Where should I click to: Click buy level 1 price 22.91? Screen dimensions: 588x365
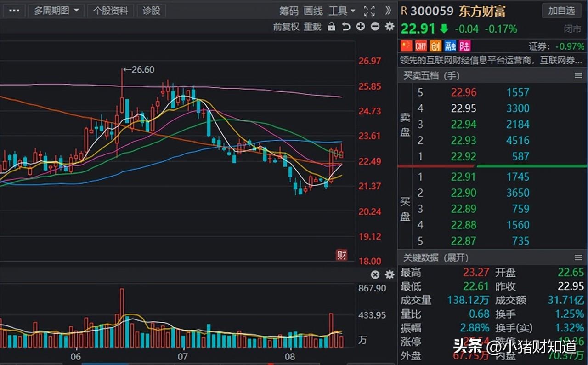[464, 177]
